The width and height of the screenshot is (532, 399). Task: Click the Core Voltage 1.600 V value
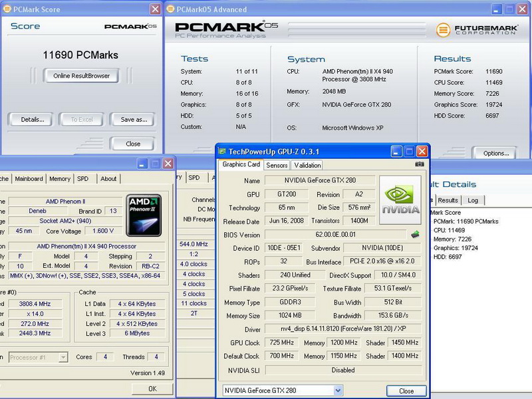coord(102,231)
